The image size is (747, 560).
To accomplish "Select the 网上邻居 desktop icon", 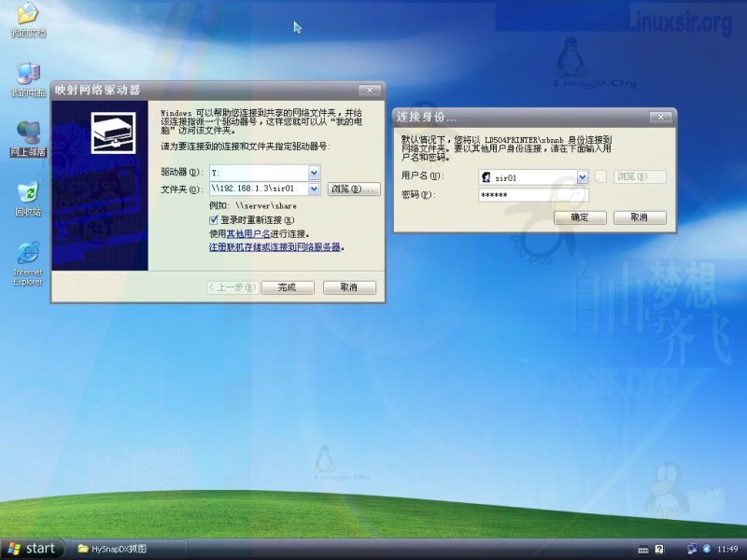I will click(28, 139).
